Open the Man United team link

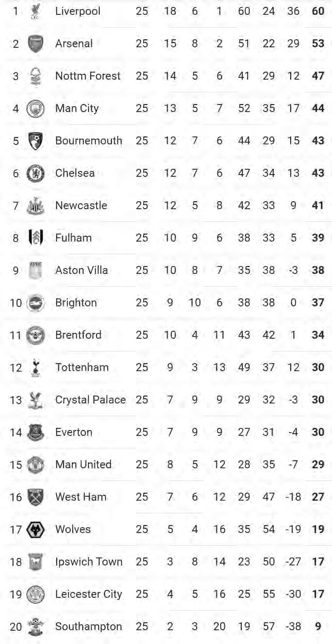(83, 465)
